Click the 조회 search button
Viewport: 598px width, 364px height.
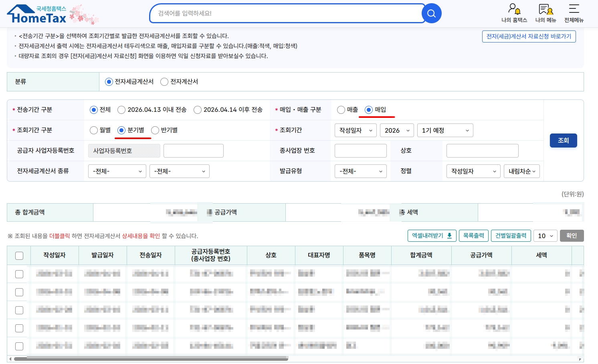pyautogui.click(x=564, y=140)
